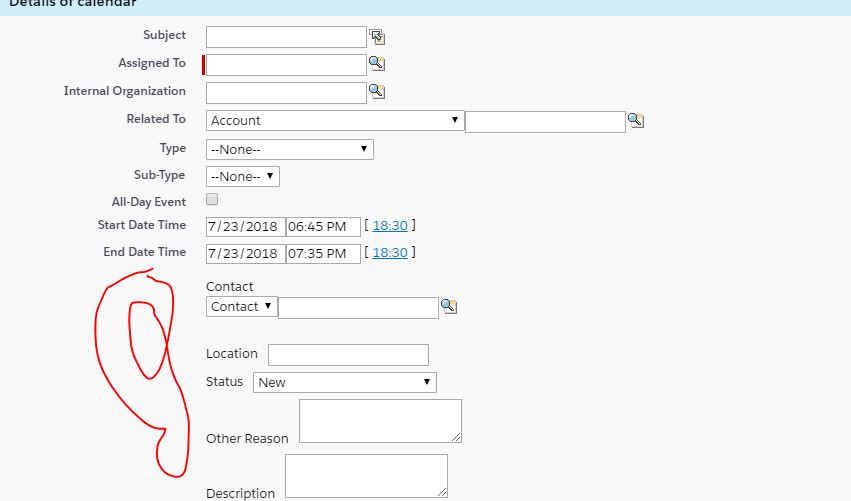Click the start time field 06:45 PM
Viewport: 851px width, 501px height.
[323, 227]
